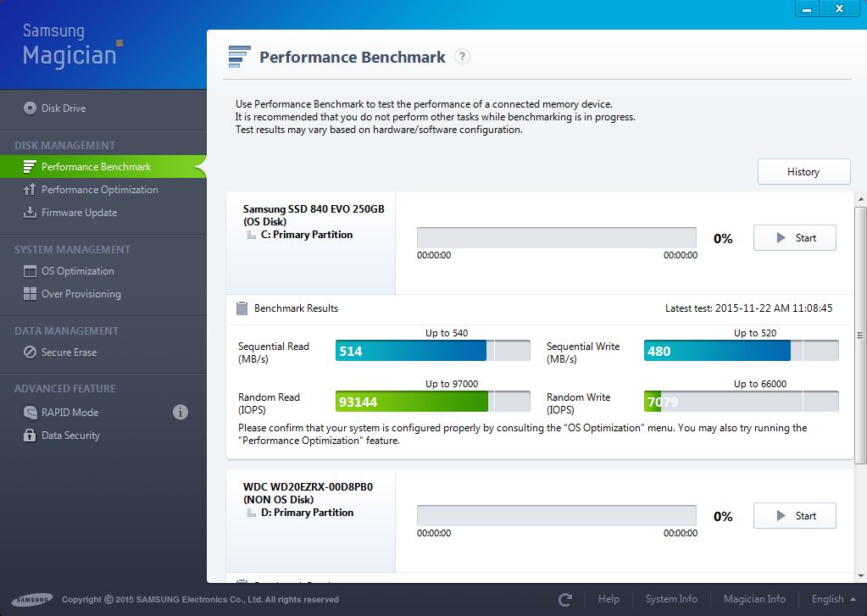Click the Disk Drive disc icon
This screenshot has height=616, width=867.
click(30, 108)
